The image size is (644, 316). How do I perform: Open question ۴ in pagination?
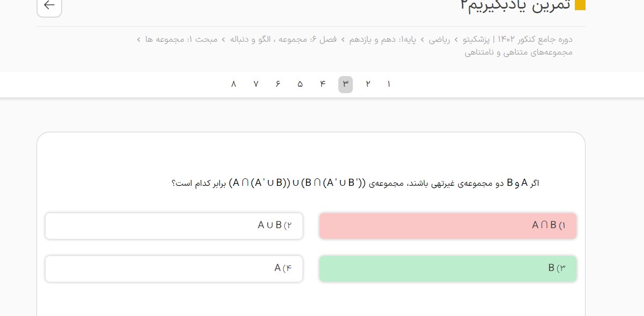click(323, 84)
